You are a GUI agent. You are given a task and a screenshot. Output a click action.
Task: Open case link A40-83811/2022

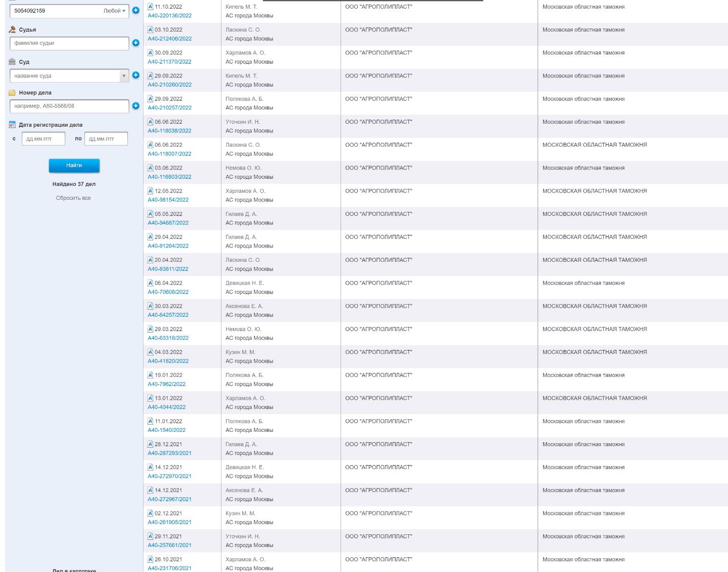(x=168, y=269)
